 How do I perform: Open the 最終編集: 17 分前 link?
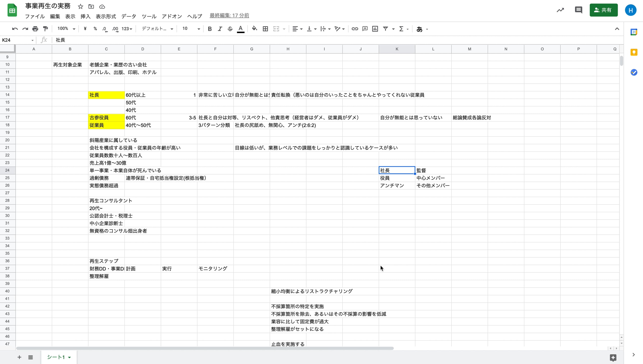coord(229,16)
